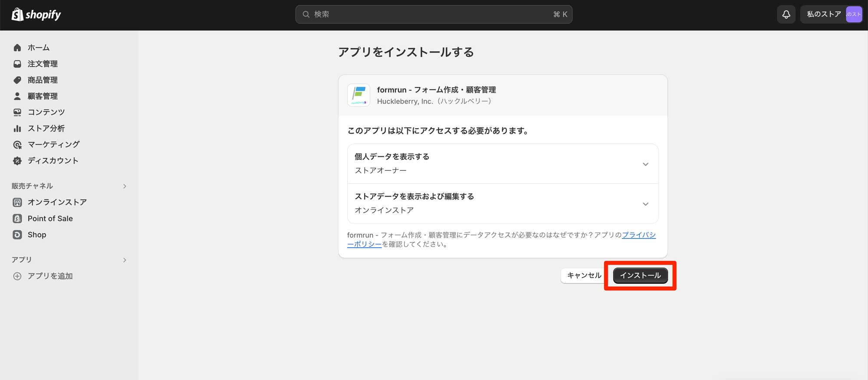This screenshot has height=380, width=868.
Task: Open the プライバシーポリシー link
Action: [501, 239]
